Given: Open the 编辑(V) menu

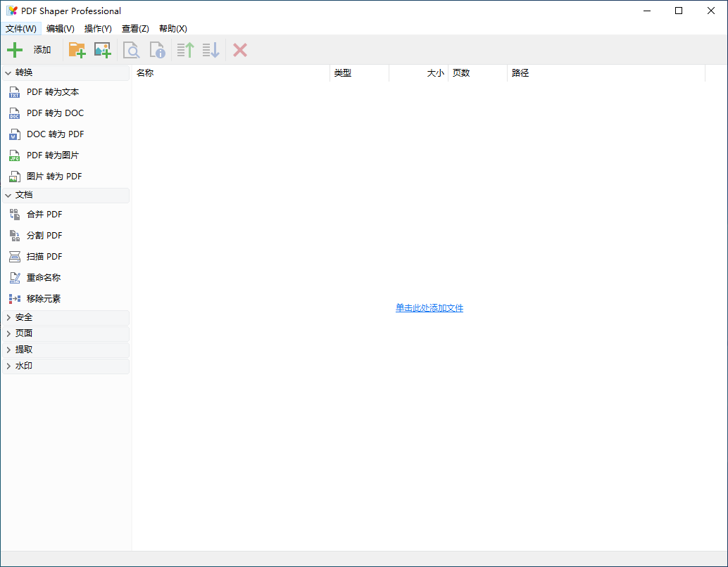Looking at the screenshot, I should [61, 29].
